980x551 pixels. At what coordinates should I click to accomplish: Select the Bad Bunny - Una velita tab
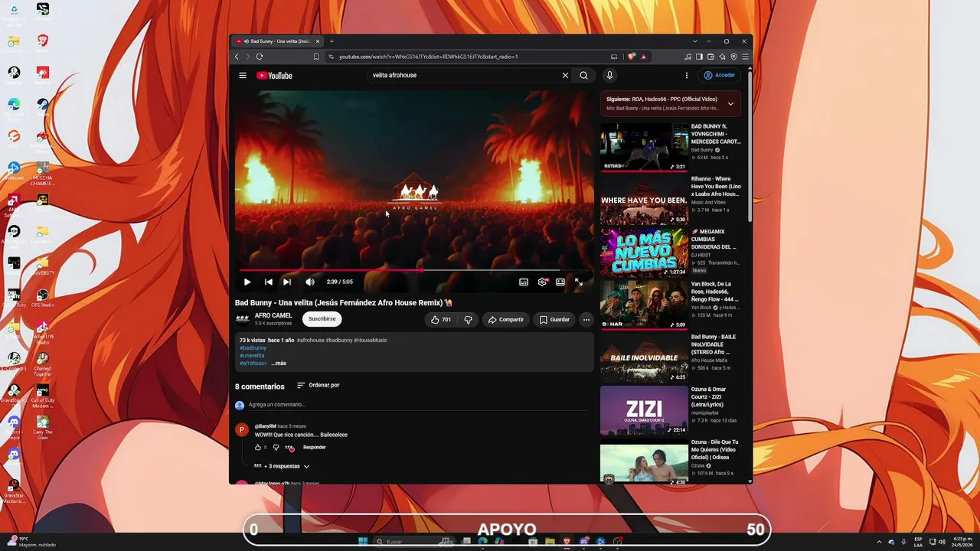tap(278, 41)
